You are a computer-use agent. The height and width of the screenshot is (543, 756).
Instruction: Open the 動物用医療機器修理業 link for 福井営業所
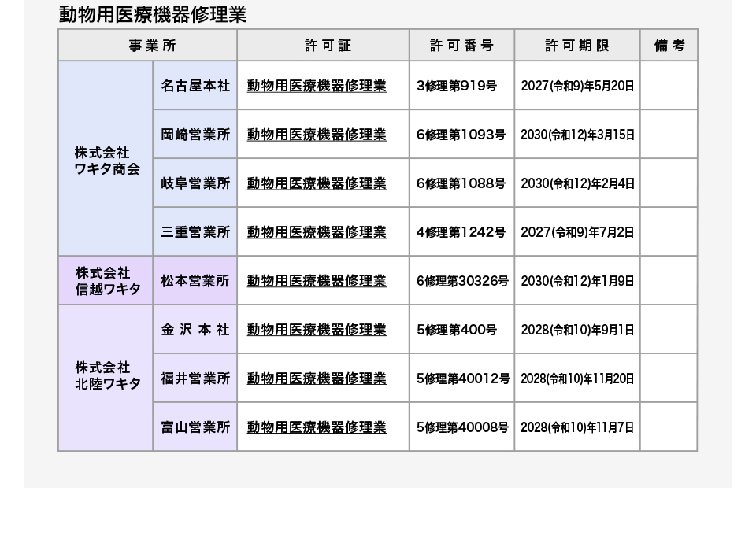(x=317, y=379)
